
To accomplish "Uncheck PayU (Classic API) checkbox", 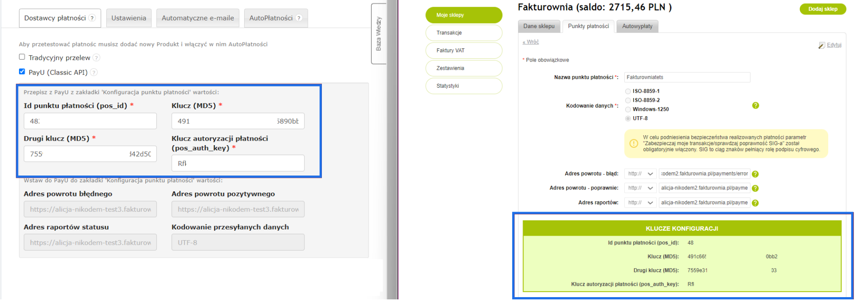I will coord(22,71).
